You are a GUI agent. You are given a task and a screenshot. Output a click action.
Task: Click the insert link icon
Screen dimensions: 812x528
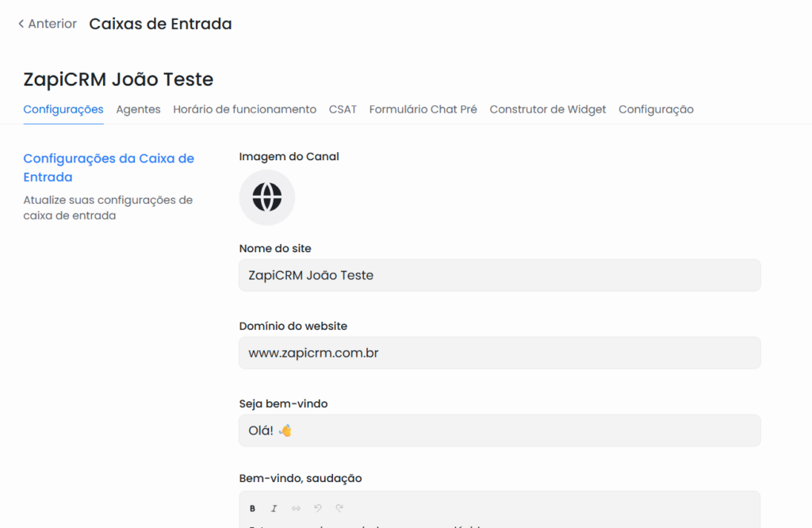coord(296,508)
